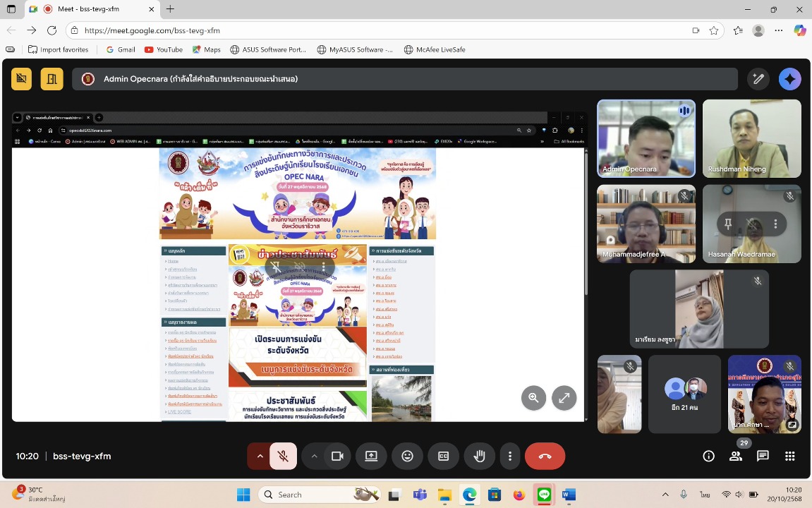This screenshot has height=508, width=812.
Task: Open the emoji reactions button
Action: 407,456
